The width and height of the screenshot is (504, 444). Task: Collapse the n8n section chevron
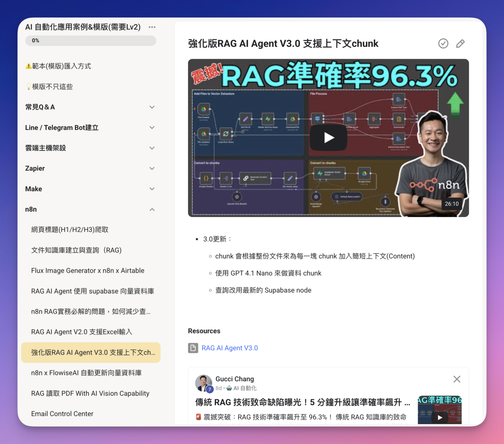tap(152, 209)
